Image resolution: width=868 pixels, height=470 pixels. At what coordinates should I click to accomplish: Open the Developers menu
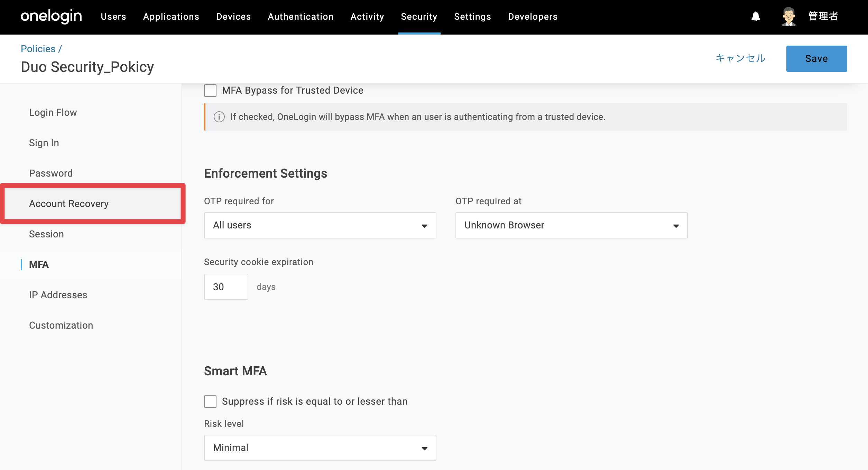533,17
